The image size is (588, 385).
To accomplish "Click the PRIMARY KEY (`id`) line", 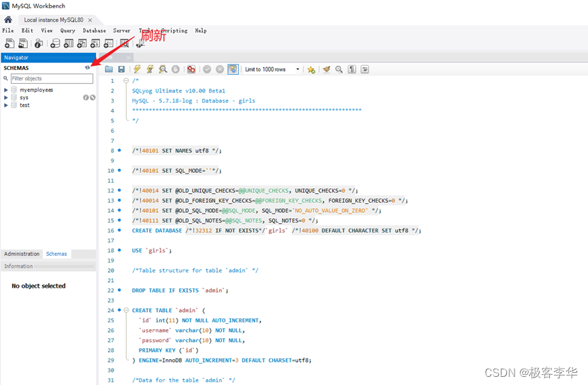I will pyautogui.click(x=168, y=350).
